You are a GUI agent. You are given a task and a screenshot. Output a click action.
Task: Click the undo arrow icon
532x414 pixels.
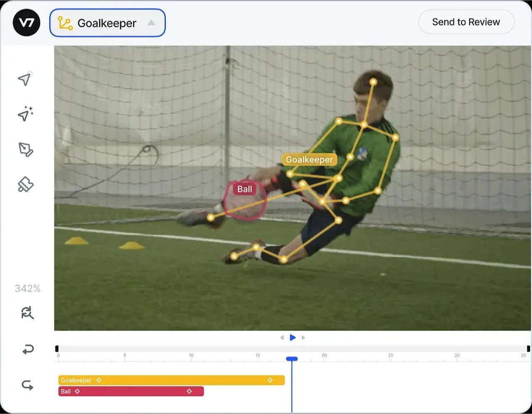click(x=28, y=350)
